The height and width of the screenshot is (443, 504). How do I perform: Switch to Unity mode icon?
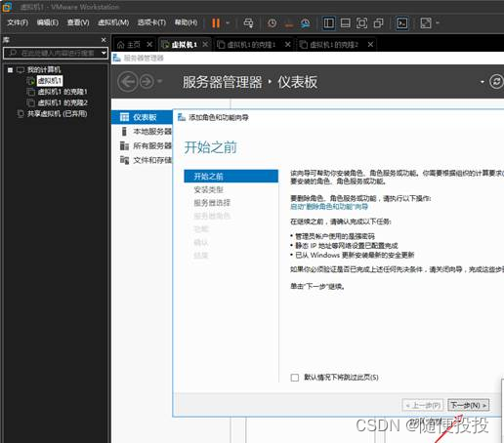(x=378, y=23)
